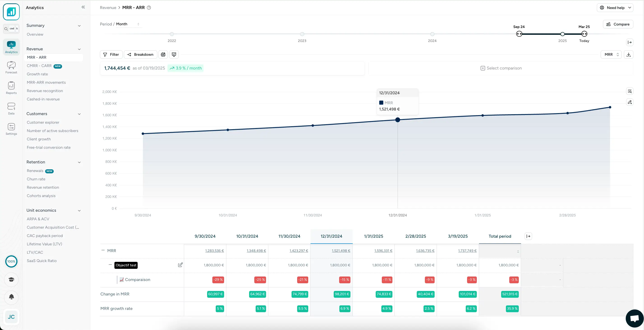Collapse the Revenue section
The height and width of the screenshot is (330, 644).
coord(79,49)
